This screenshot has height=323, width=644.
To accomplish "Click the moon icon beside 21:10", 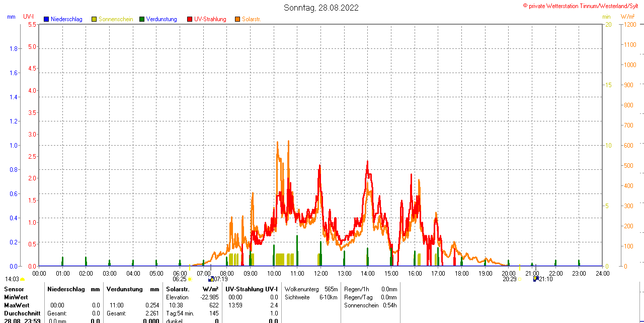I will [x=536, y=279].
